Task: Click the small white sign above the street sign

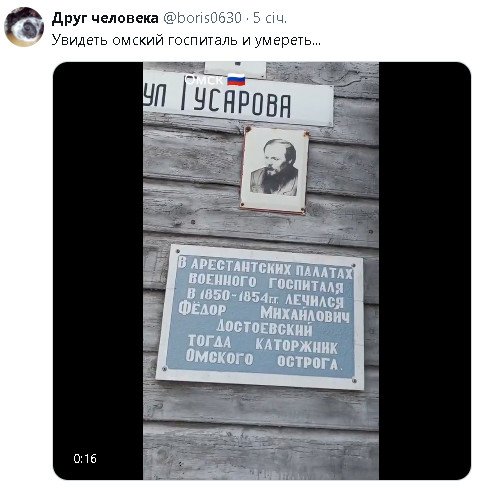Action: click(236, 69)
